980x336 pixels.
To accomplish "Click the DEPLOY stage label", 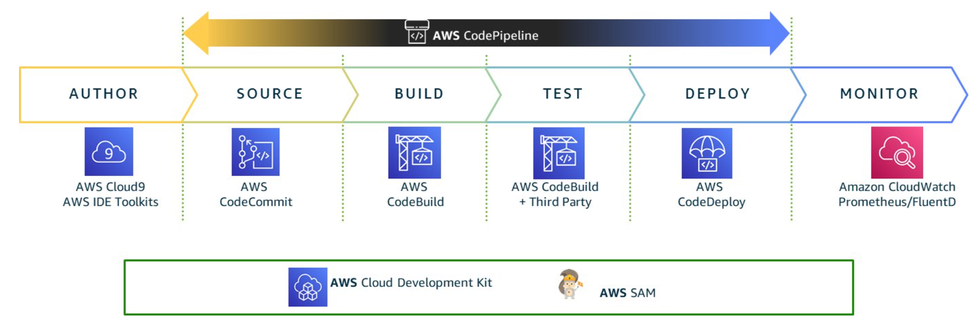I will (718, 94).
